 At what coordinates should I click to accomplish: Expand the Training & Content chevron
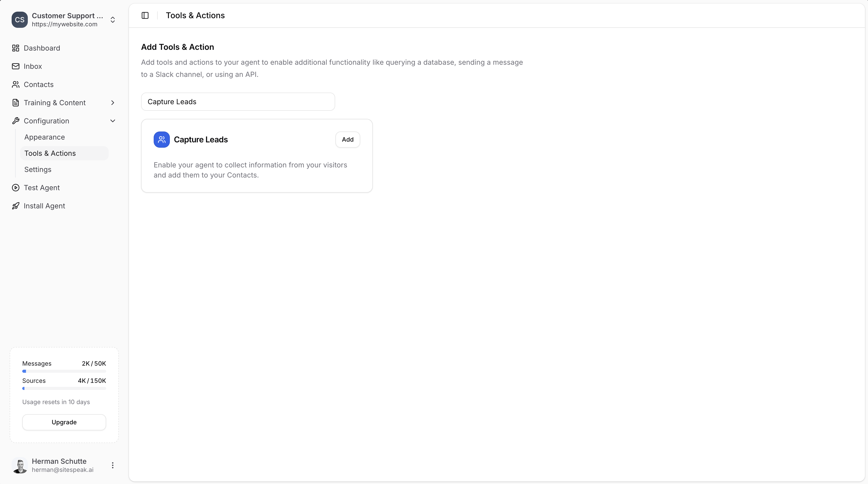(x=112, y=103)
